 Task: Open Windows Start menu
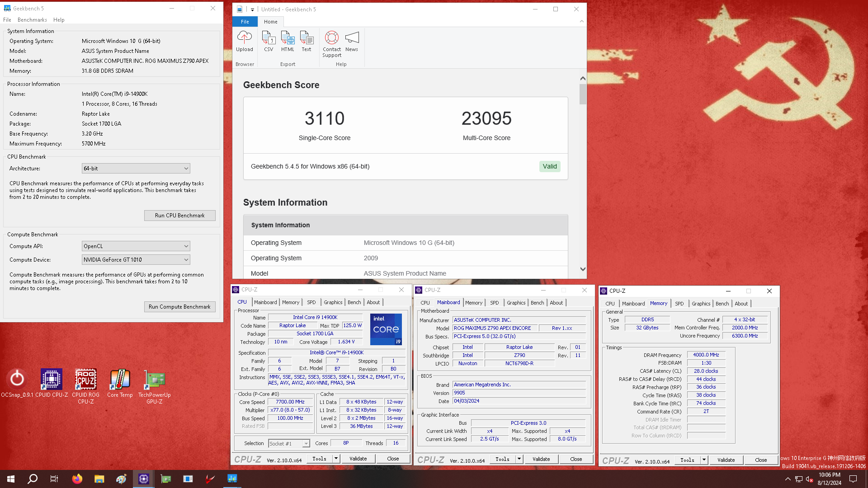tap(11, 479)
